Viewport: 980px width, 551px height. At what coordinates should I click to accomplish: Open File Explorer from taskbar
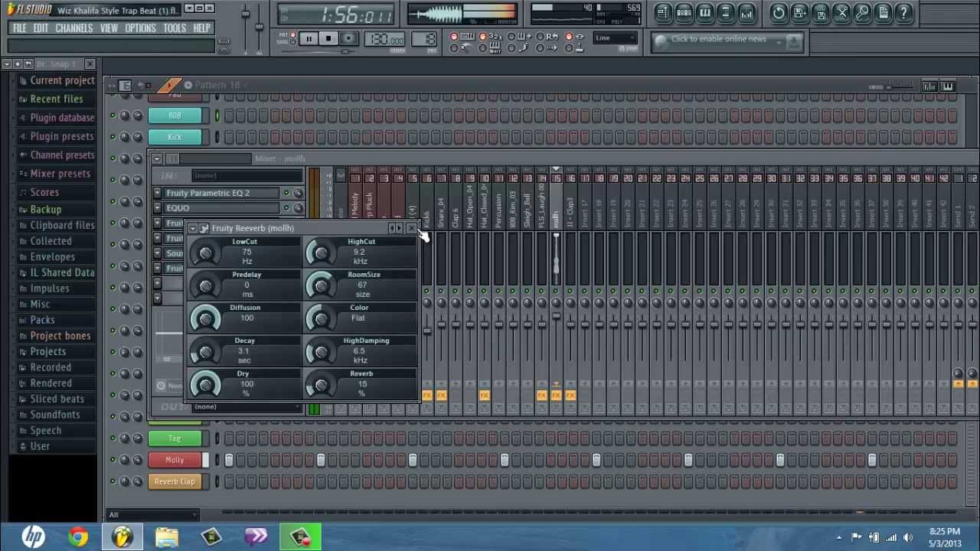167,536
